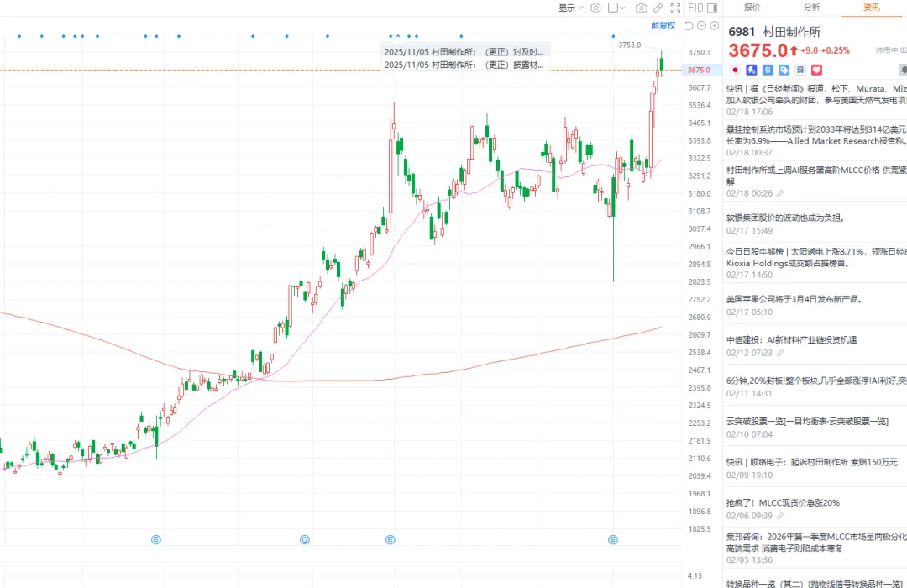Zoom out chart with minus icon

(x=701, y=25)
